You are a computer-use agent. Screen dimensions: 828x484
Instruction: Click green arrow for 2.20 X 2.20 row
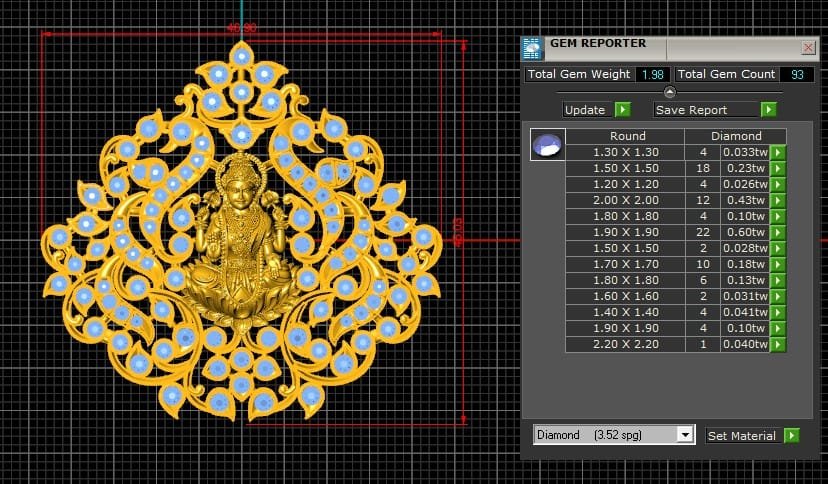click(778, 344)
